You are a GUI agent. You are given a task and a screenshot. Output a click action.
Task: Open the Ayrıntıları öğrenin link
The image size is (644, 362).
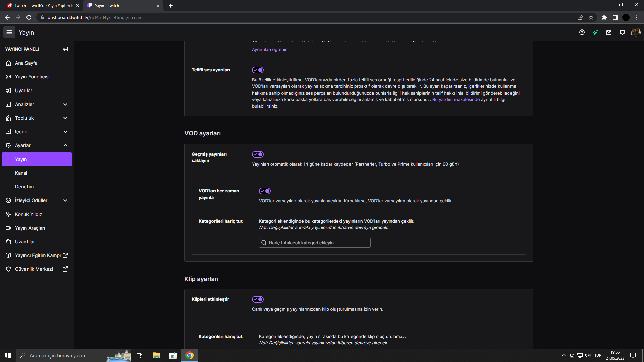tap(270, 49)
